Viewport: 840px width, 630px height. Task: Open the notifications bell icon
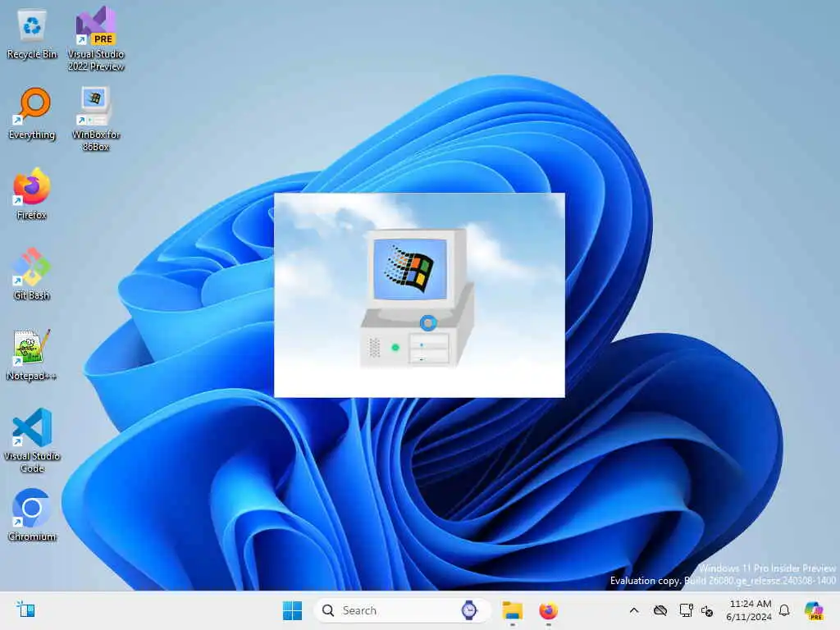point(784,610)
